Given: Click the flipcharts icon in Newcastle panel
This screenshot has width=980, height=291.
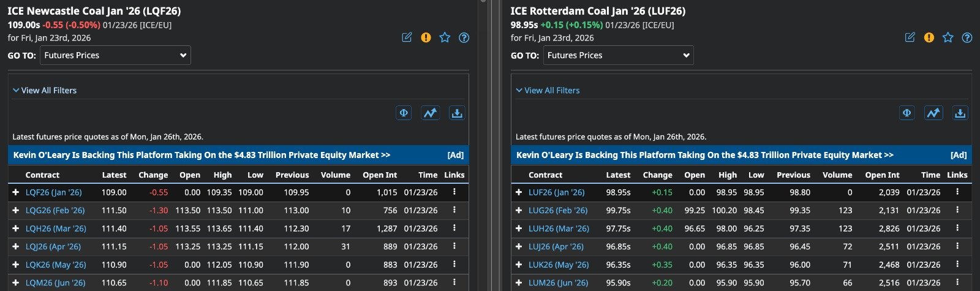Looking at the screenshot, I should coord(404,113).
